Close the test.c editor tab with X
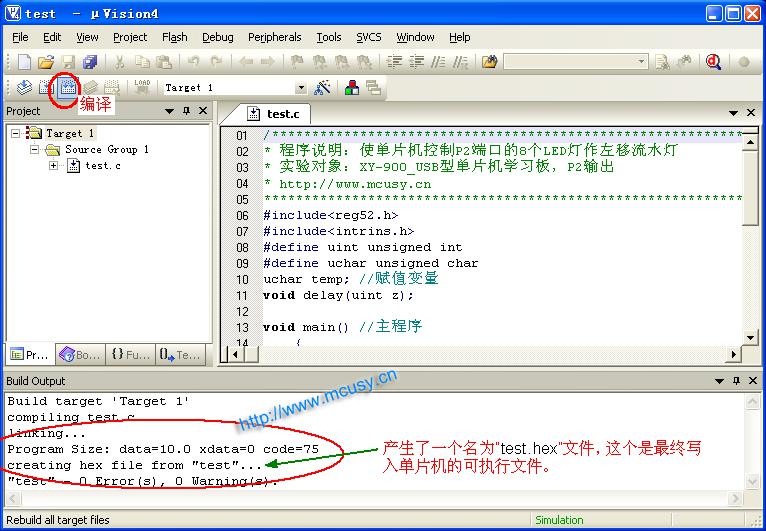 751,113
